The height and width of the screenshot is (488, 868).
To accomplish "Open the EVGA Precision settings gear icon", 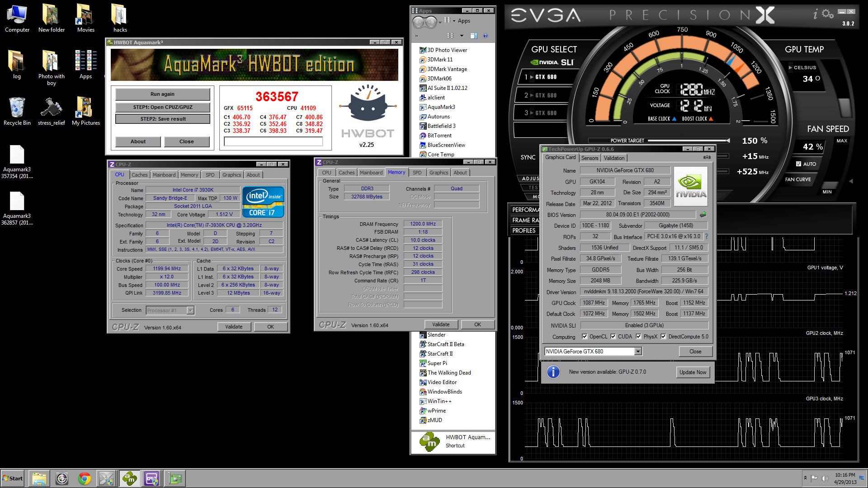I will pyautogui.click(x=827, y=14).
